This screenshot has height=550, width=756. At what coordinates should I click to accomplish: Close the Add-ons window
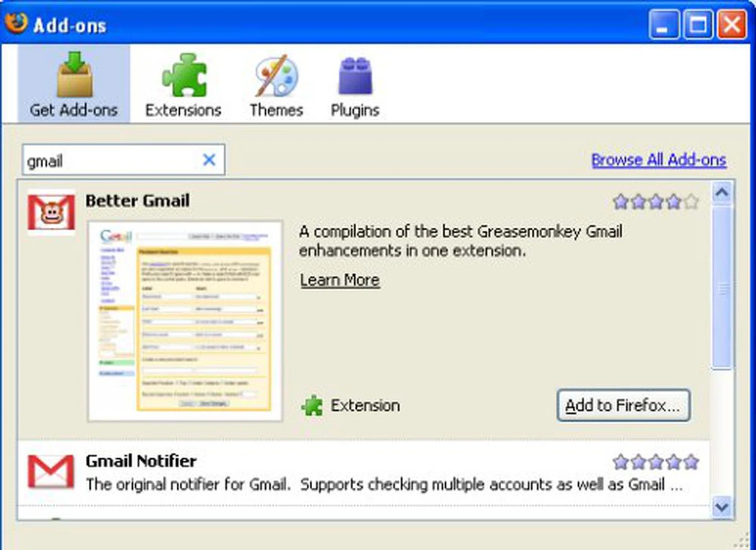tap(732, 24)
